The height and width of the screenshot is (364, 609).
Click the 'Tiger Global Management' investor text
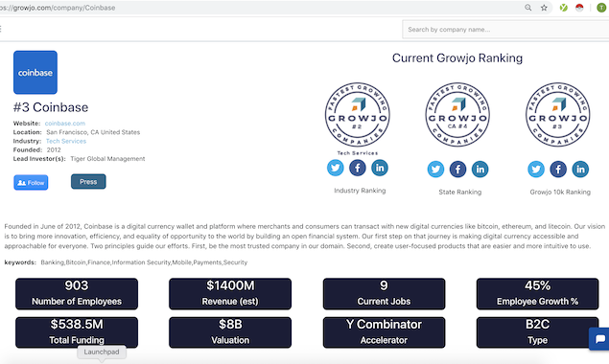coord(107,159)
